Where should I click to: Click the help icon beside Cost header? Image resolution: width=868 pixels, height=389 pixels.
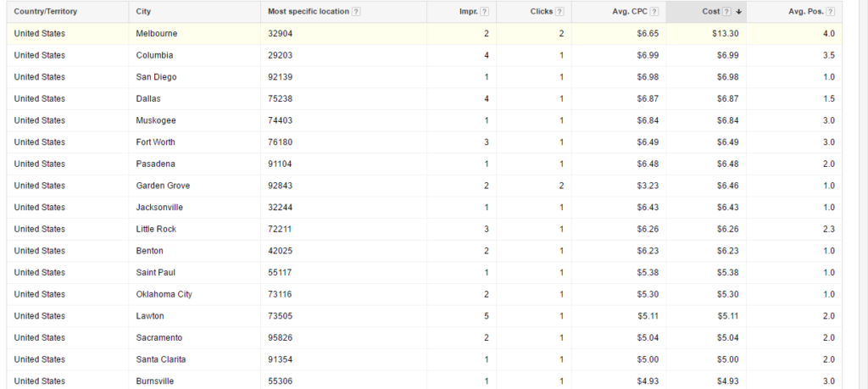[727, 12]
